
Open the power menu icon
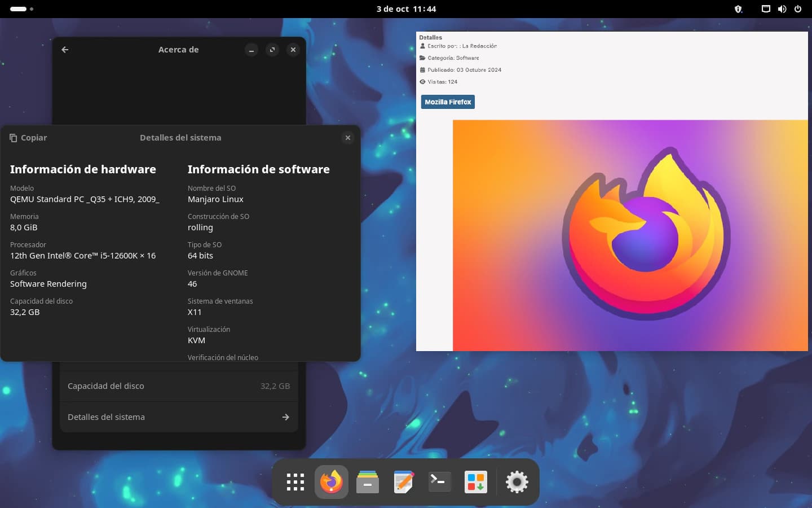click(798, 9)
